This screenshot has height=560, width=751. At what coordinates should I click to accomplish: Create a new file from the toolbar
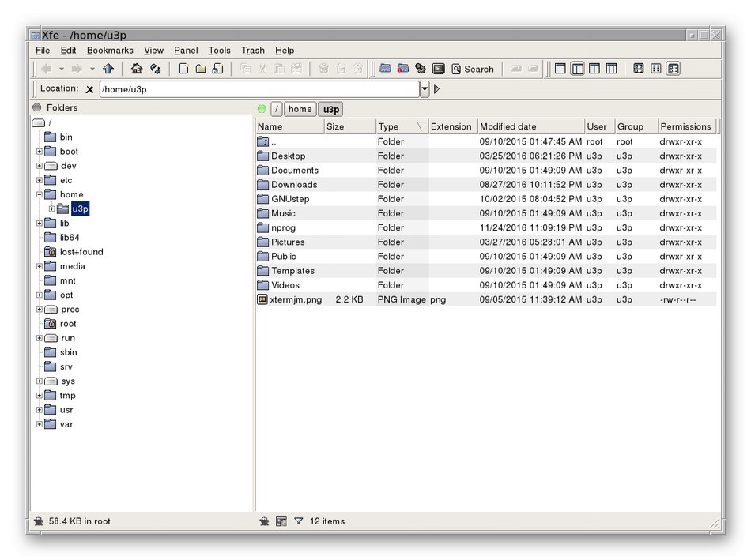coord(183,70)
